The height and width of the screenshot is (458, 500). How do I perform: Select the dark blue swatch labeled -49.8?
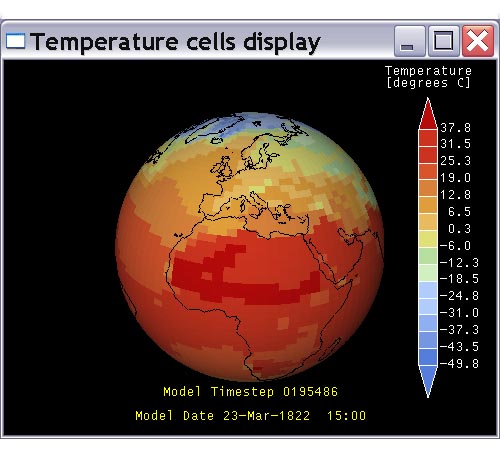click(428, 357)
